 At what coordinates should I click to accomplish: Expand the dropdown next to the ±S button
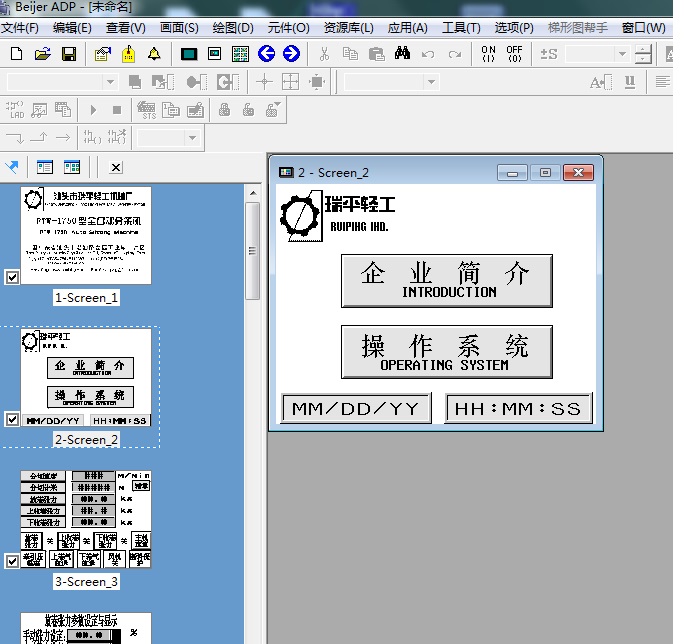621,54
